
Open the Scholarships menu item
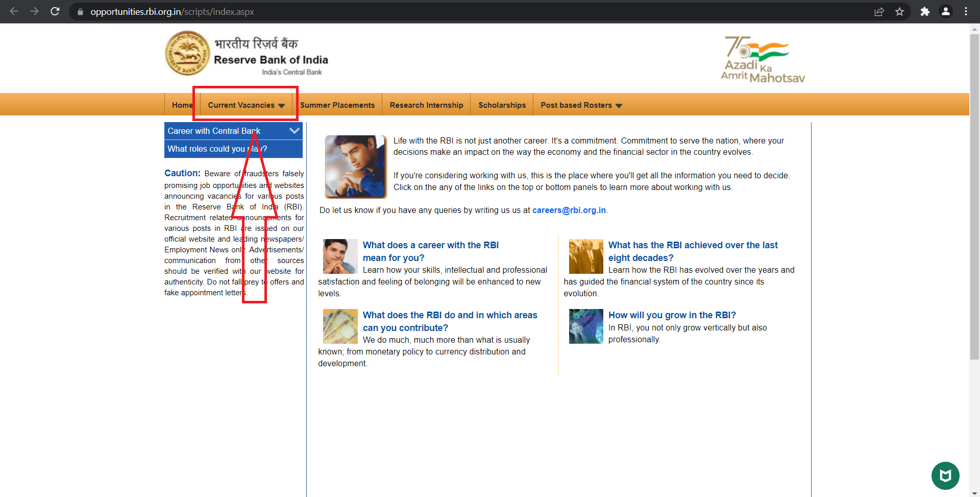click(502, 105)
